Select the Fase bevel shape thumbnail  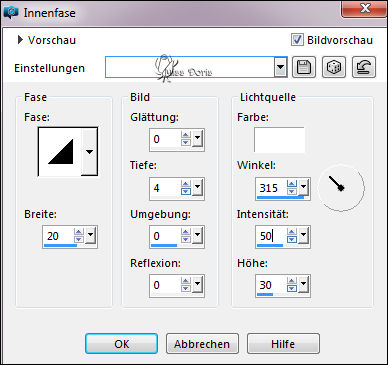(x=60, y=152)
